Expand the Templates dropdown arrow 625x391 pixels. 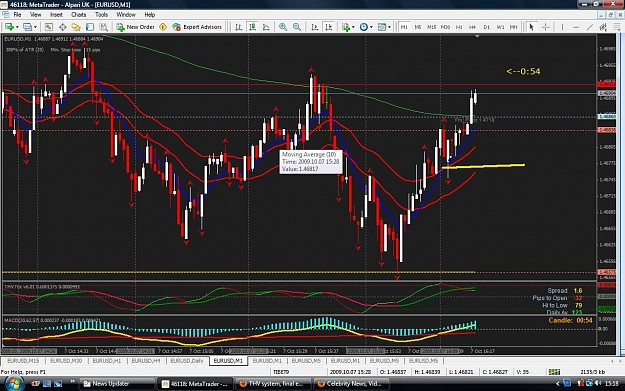tap(389, 27)
